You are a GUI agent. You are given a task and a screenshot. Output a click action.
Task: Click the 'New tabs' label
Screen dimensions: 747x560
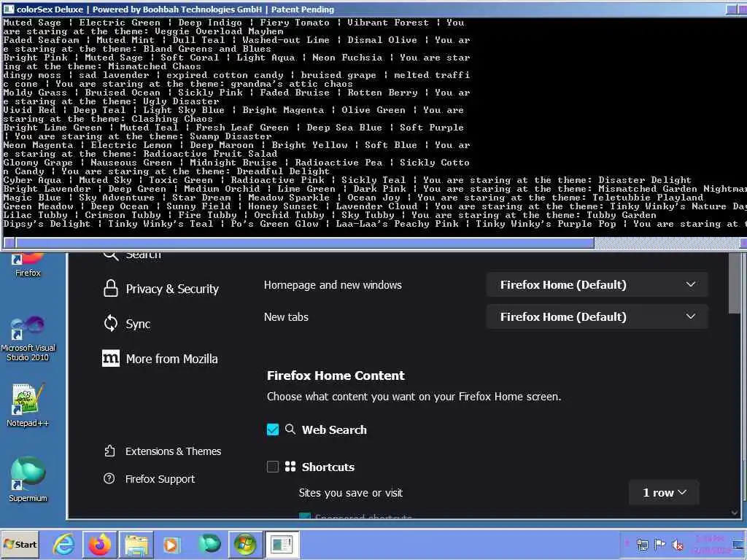coord(286,316)
